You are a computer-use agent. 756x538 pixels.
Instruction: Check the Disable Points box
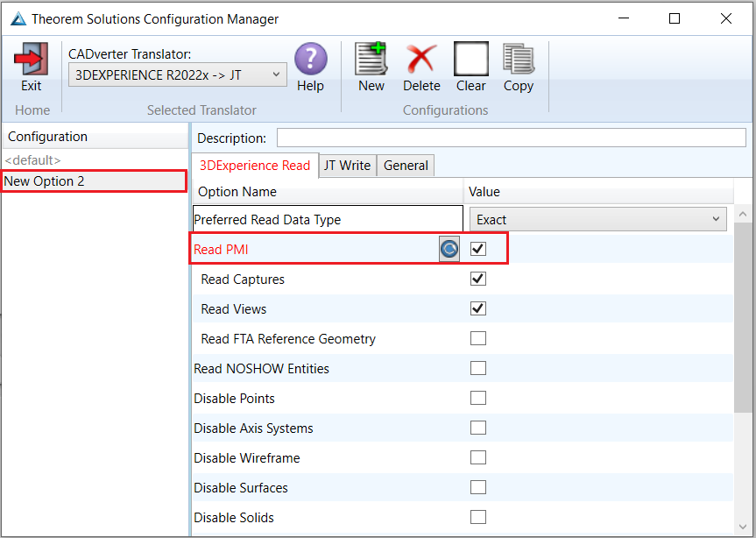click(478, 398)
